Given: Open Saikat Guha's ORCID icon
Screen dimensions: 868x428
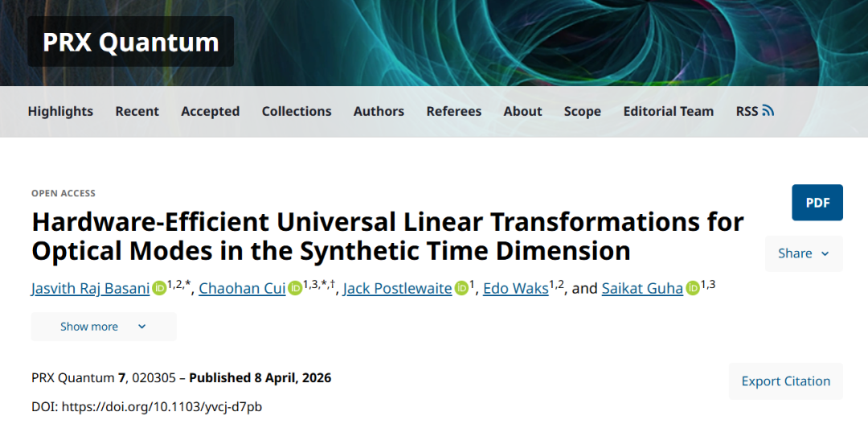Looking at the screenshot, I should click(x=692, y=288).
